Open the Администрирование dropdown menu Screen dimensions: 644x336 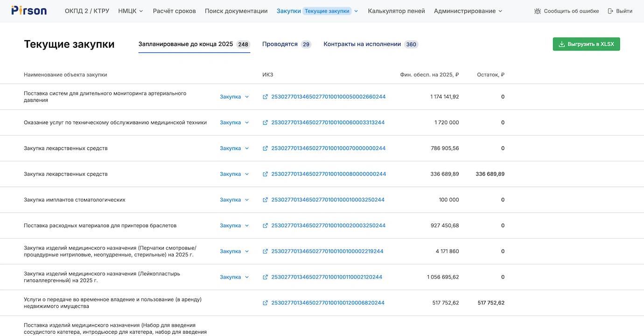[468, 11]
